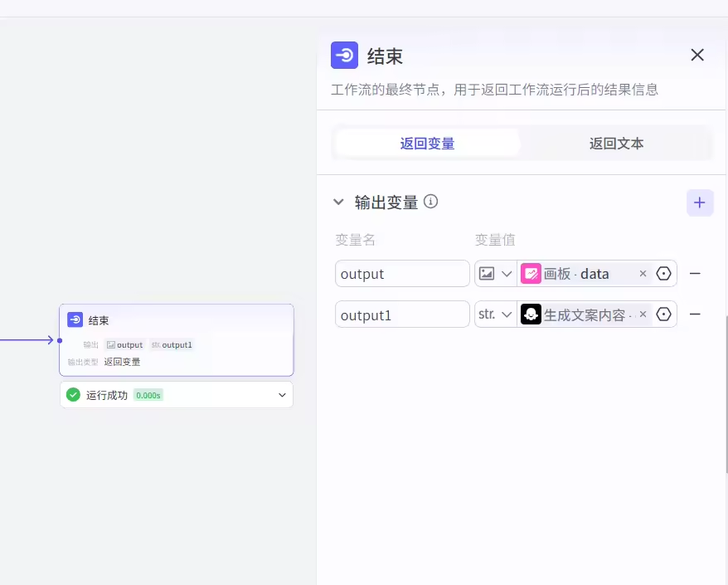Open the image type dropdown for output

point(496,274)
